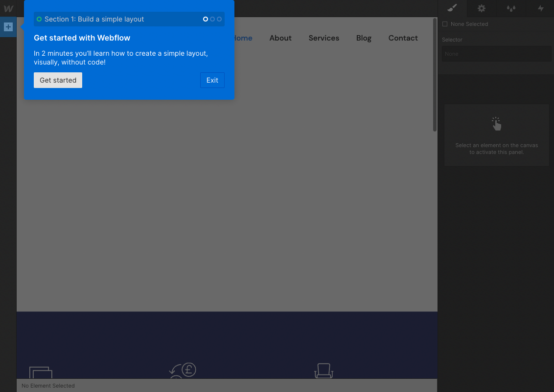Open the About nav link
The image size is (554, 392).
(280, 38)
